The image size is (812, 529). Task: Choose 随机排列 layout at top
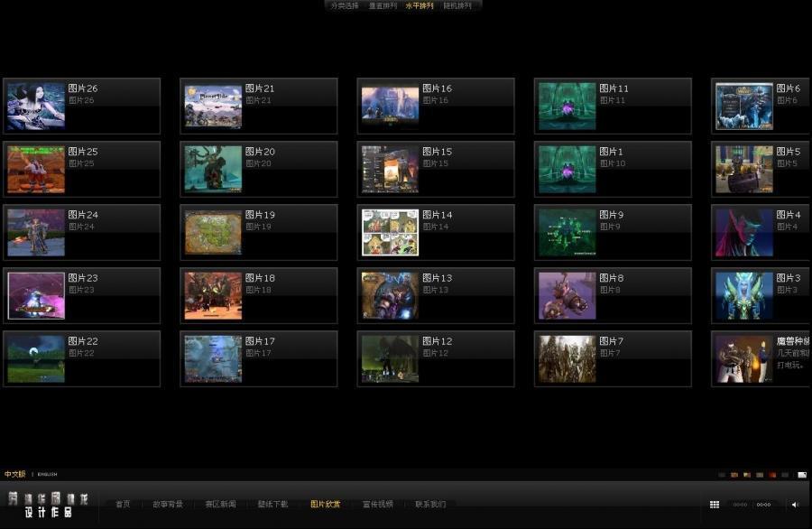(457, 5)
